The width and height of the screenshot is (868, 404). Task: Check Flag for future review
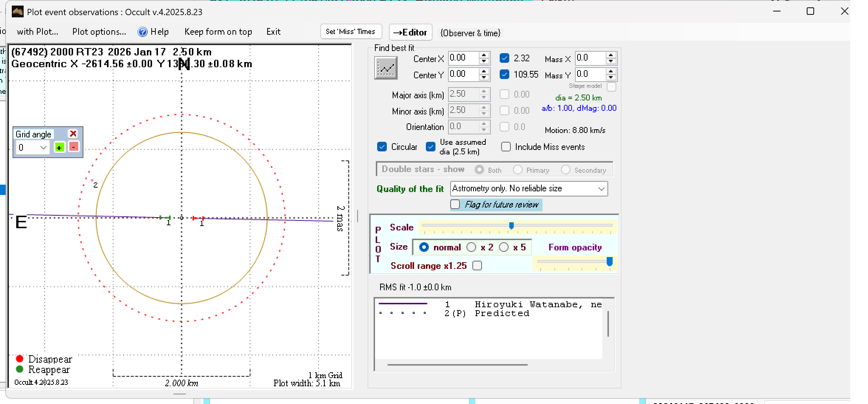455,204
